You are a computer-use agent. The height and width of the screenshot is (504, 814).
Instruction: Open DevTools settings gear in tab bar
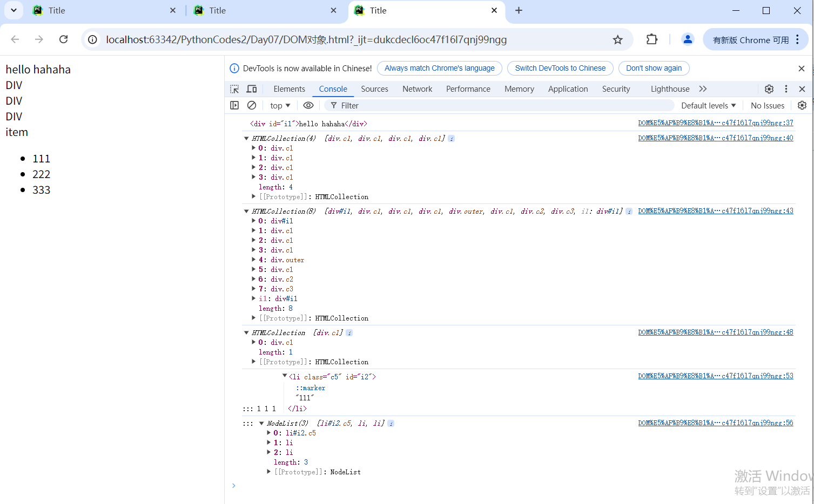coord(769,89)
